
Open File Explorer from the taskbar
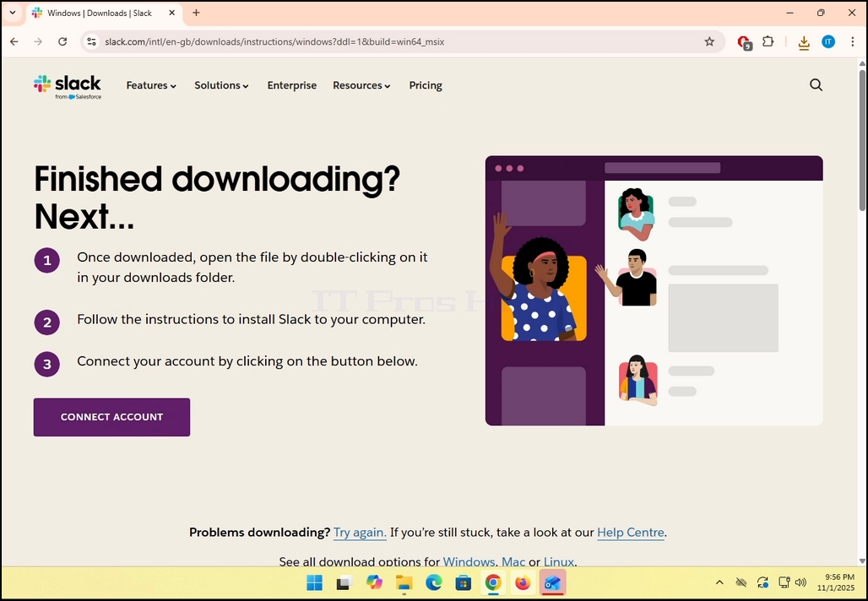coord(404,582)
